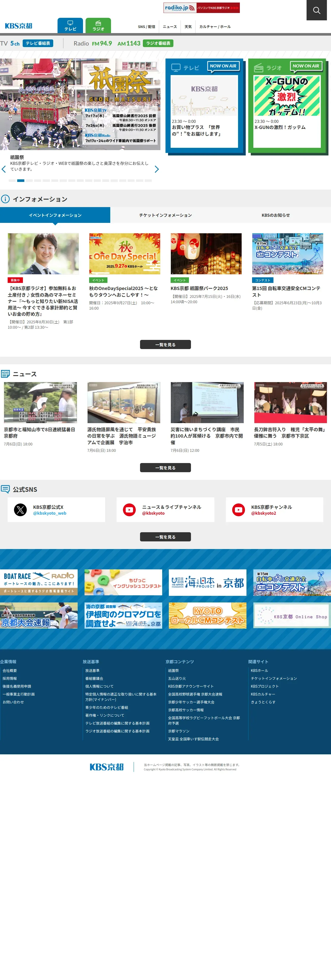Open the カルチャー / ホール menu
The image size is (331, 980).
click(x=215, y=27)
